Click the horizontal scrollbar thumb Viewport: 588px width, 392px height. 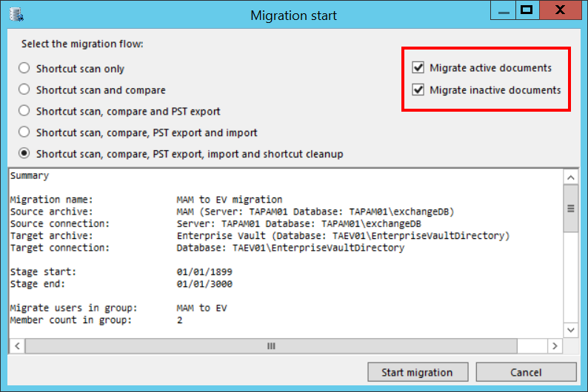point(271,345)
